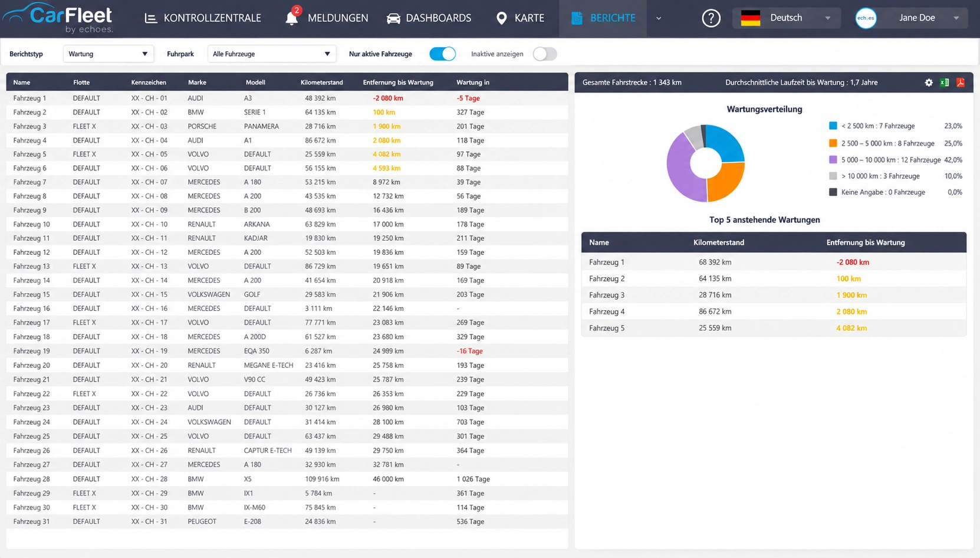This screenshot has height=558, width=980.
Task: Open the Berichtstyp Wartung dropdown
Action: (x=108, y=54)
